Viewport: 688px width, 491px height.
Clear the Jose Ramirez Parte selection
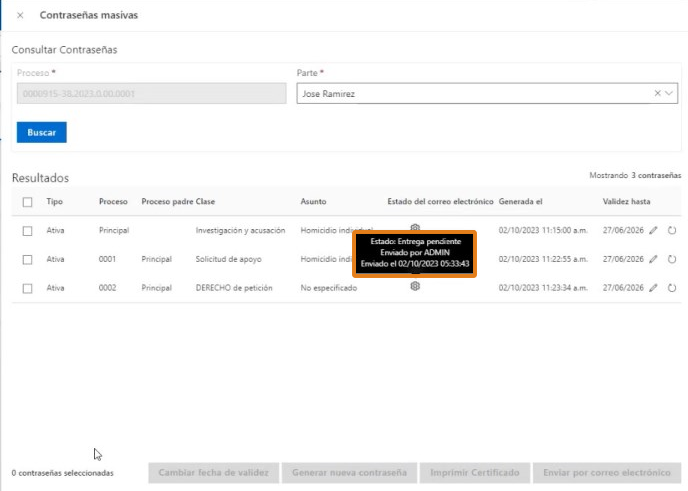pyautogui.click(x=657, y=93)
